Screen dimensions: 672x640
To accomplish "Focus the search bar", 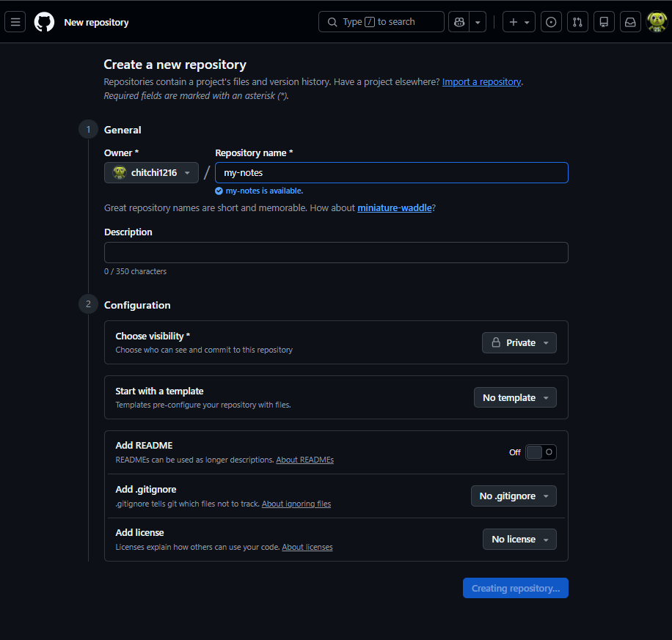I will pos(381,22).
